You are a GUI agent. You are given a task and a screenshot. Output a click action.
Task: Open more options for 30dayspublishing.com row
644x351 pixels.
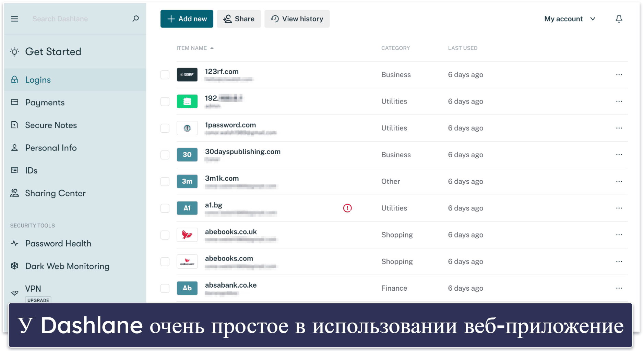[619, 155]
